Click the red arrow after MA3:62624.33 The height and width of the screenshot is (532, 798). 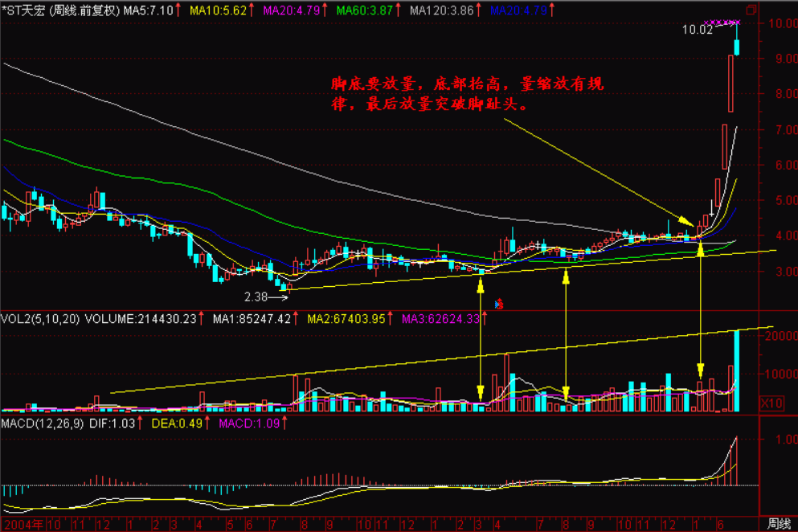pyautogui.click(x=486, y=319)
